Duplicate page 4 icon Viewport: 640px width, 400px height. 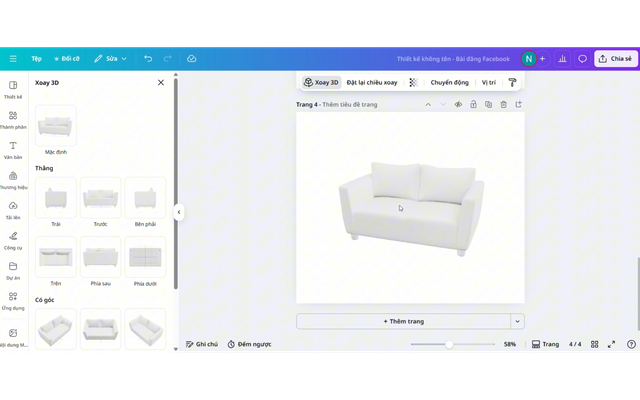click(x=488, y=104)
